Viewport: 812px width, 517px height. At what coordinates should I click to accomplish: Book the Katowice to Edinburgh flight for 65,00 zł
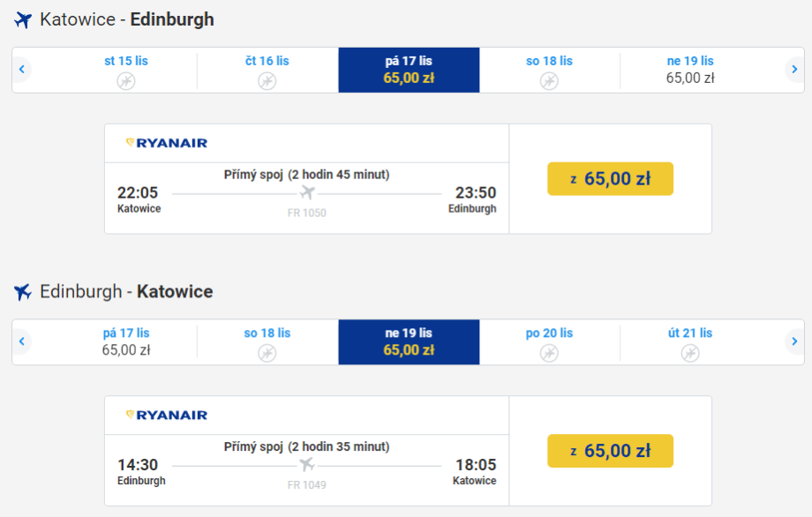pyautogui.click(x=610, y=179)
